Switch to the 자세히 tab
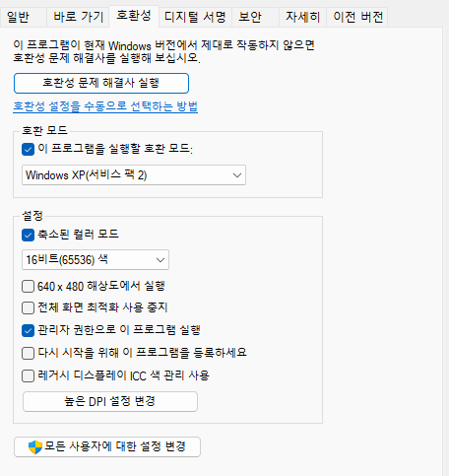This screenshot has width=449, height=476. pos(302,17)
